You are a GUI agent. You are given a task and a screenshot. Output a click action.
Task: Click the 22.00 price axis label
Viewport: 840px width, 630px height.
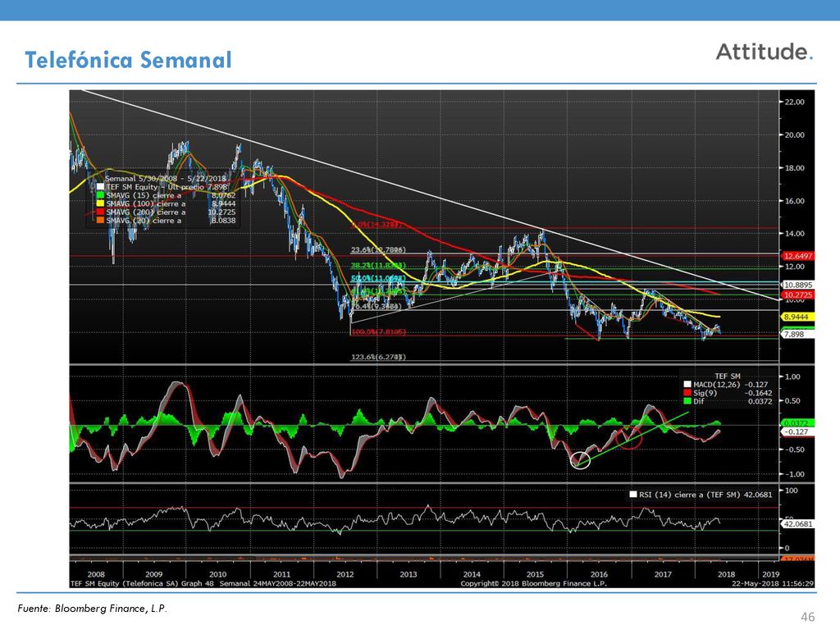tap(794, 103)
